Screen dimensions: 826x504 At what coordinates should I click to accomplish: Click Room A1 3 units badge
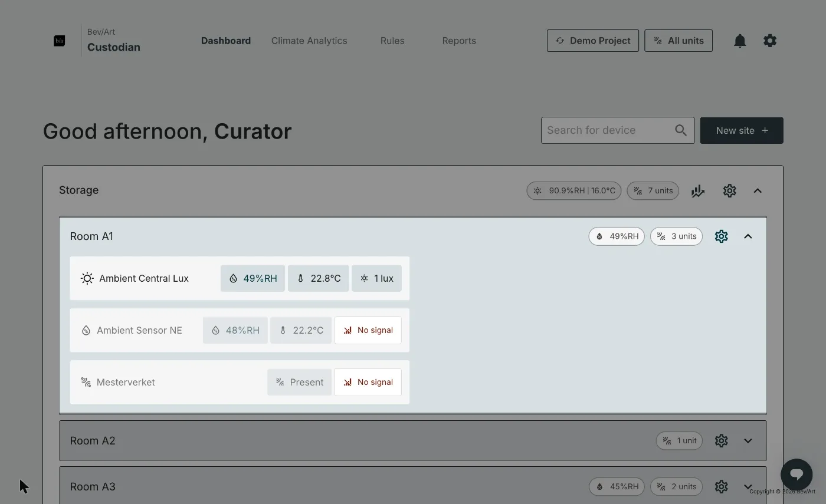click(676, 236)
